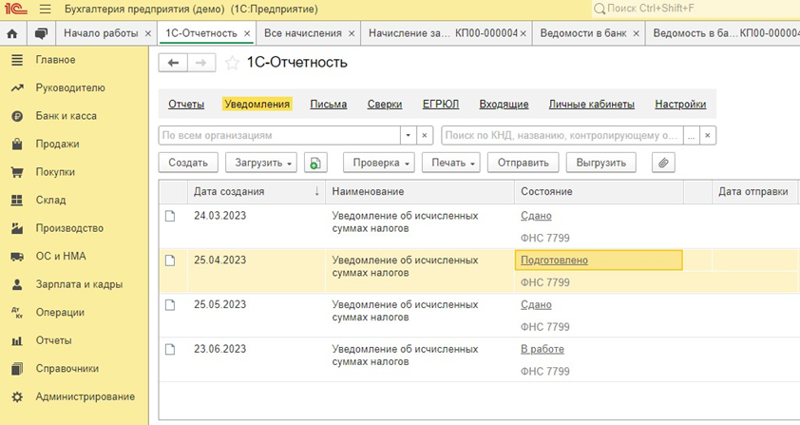Open the Загрузить dropdown button
The width and height of the screenshot is (800, 425).
tap(261, 163)
